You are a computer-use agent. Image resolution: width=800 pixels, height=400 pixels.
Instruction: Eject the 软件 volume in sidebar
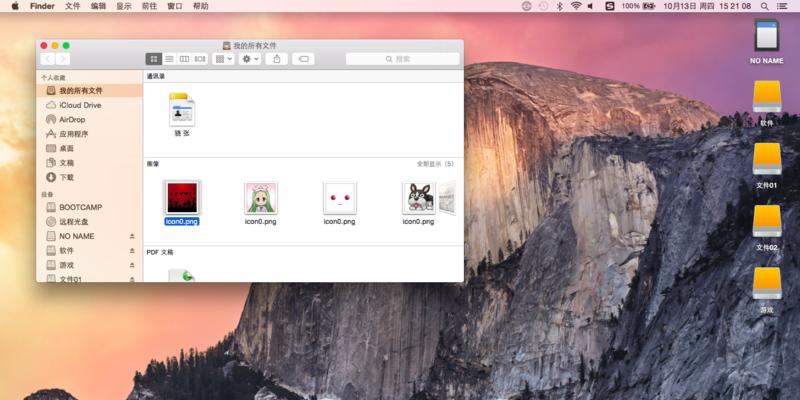(132, 251)
